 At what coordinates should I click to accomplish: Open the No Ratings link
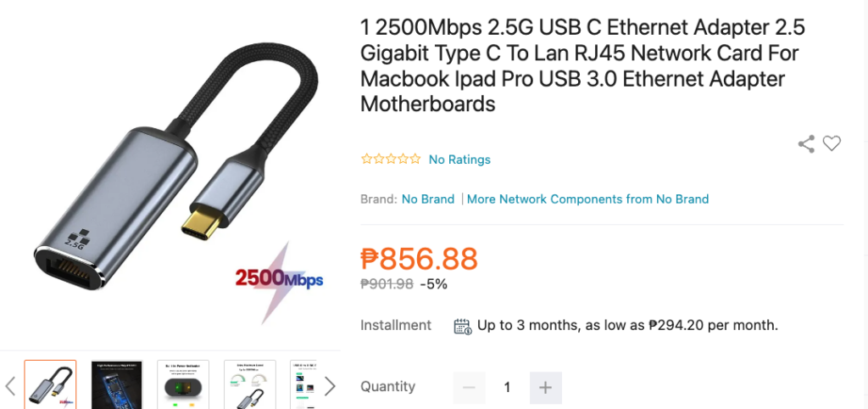point(459,160)
